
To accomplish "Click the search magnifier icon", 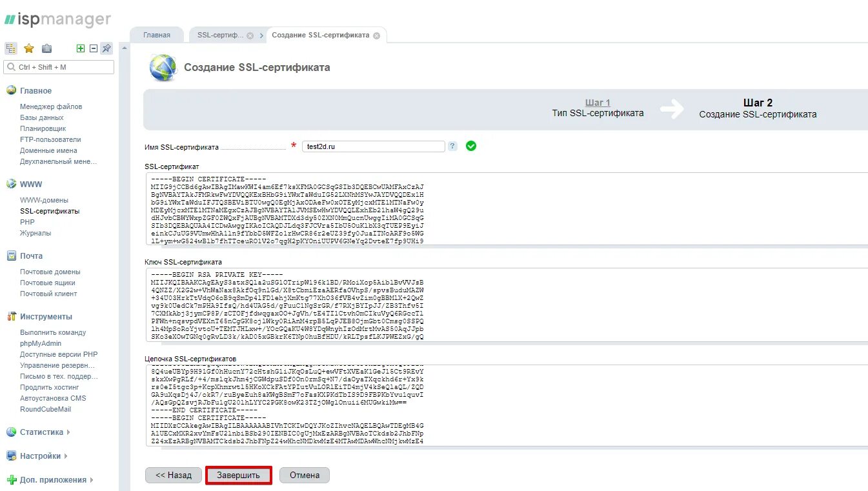I will click(x=11, y=67).
